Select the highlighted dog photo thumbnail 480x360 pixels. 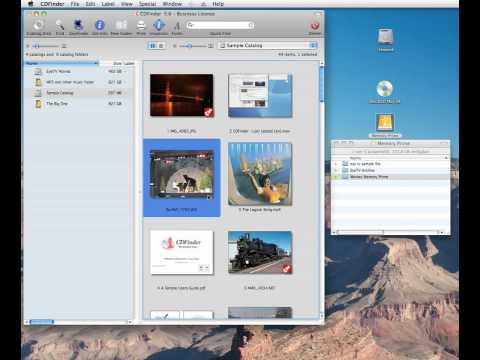click(x=182, y=175)
